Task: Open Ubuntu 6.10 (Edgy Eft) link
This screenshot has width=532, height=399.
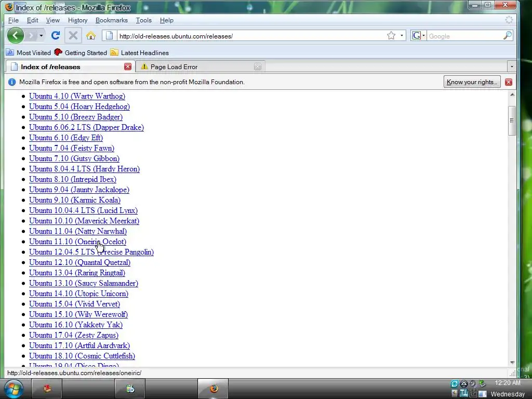Action: point(66,138)
